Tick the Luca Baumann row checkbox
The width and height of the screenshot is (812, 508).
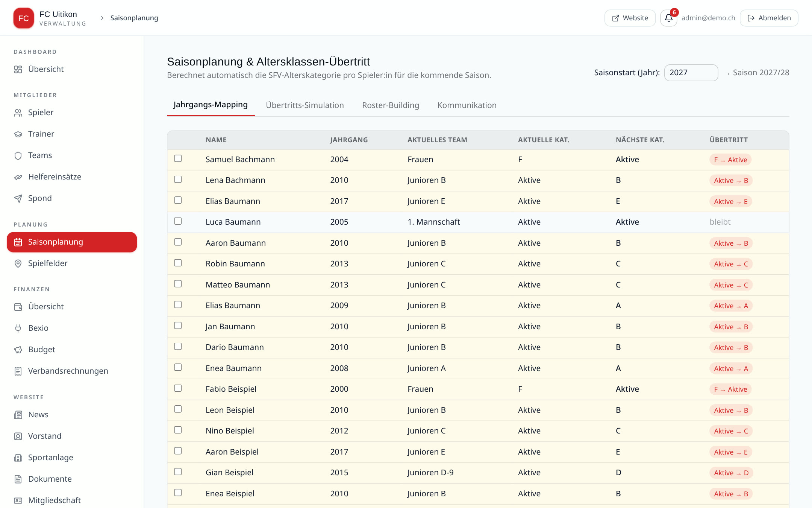point(178,221)
